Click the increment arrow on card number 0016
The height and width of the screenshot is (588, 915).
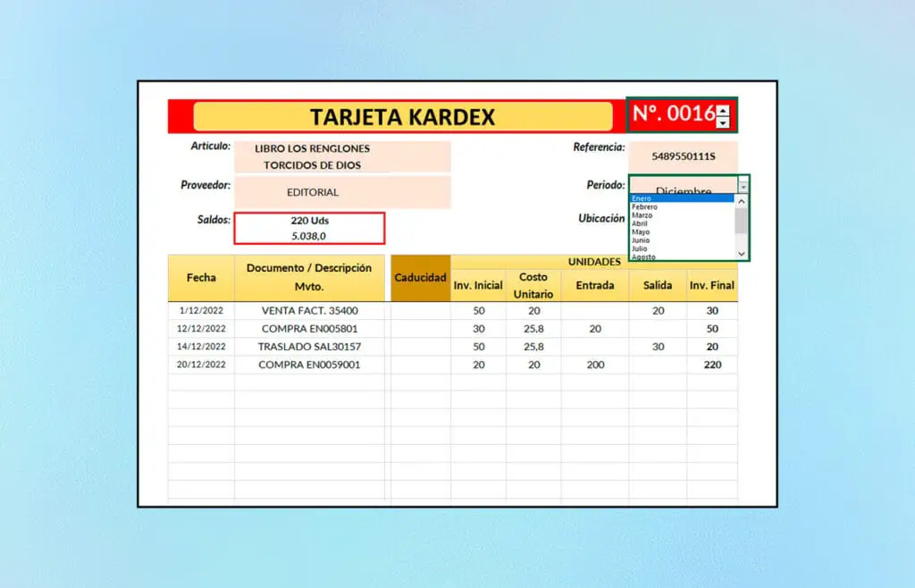point(722,112)
